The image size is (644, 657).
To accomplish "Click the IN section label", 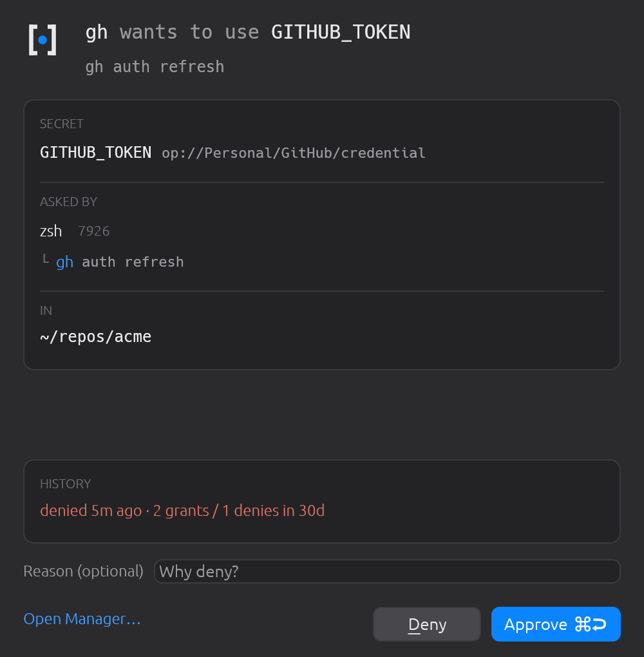I will [46, 311].
